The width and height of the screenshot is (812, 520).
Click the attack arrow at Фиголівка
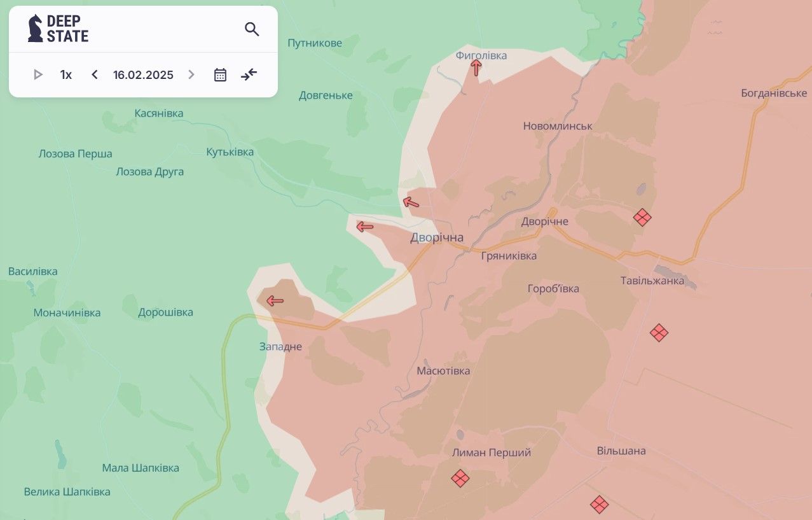[x=476, y=68]
